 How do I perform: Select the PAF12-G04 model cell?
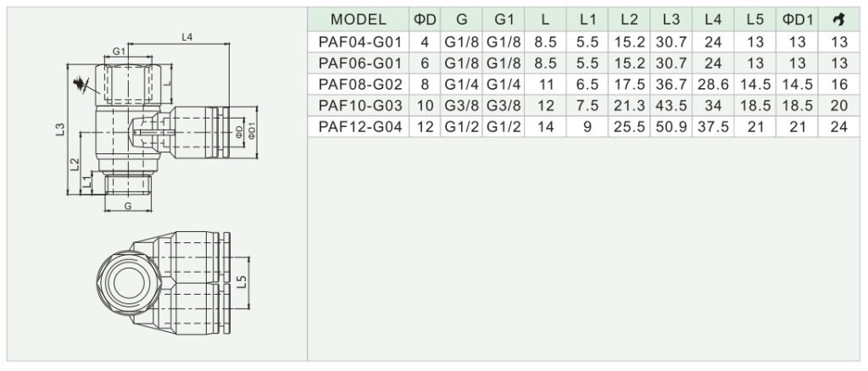(x=359, y=126)
